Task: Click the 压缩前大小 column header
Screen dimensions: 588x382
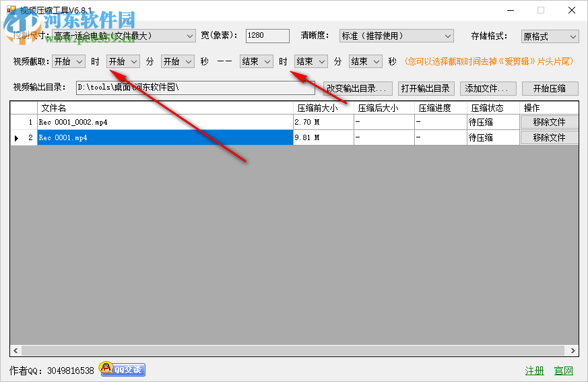Action: (323, 108)
